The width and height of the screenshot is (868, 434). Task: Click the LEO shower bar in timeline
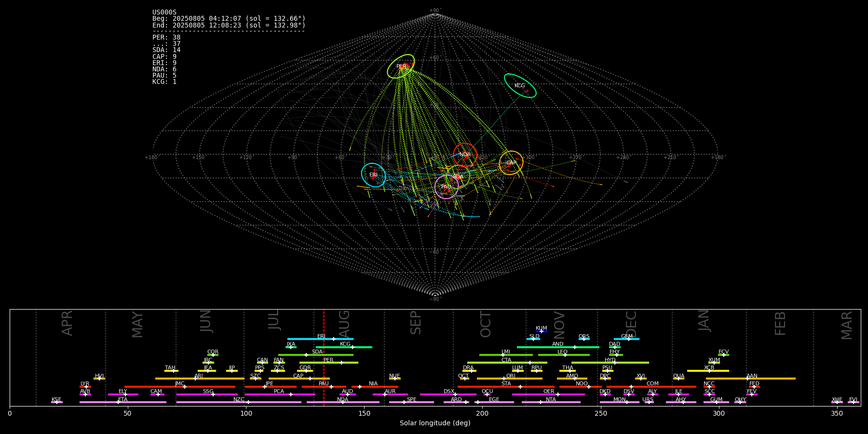point(564,355)
